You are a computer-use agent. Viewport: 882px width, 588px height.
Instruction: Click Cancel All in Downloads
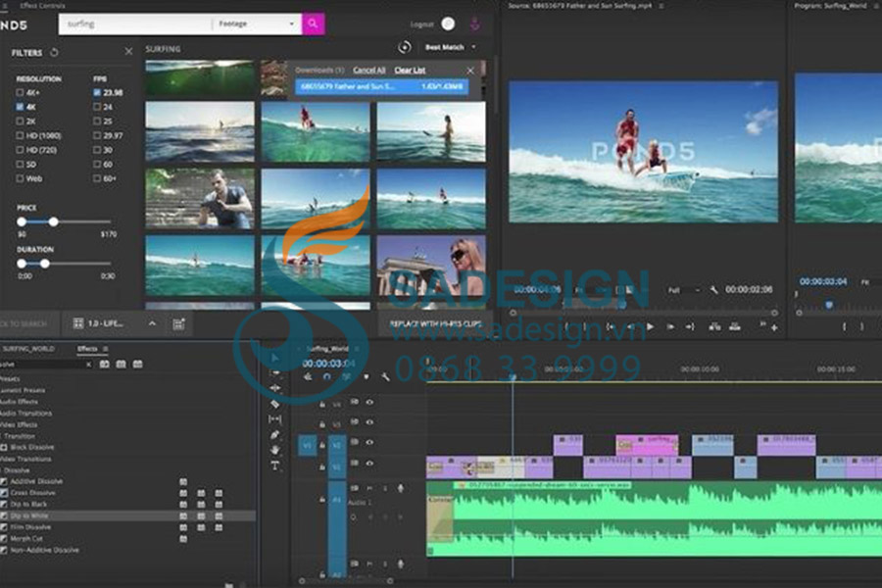(x=369, y=71)
